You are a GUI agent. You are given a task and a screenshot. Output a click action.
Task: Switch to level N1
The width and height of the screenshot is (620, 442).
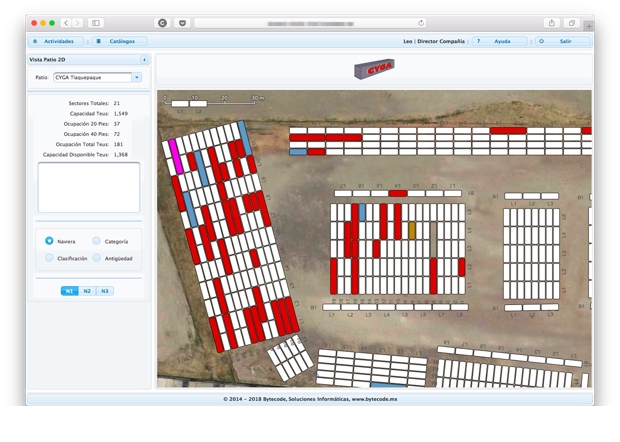69,291
